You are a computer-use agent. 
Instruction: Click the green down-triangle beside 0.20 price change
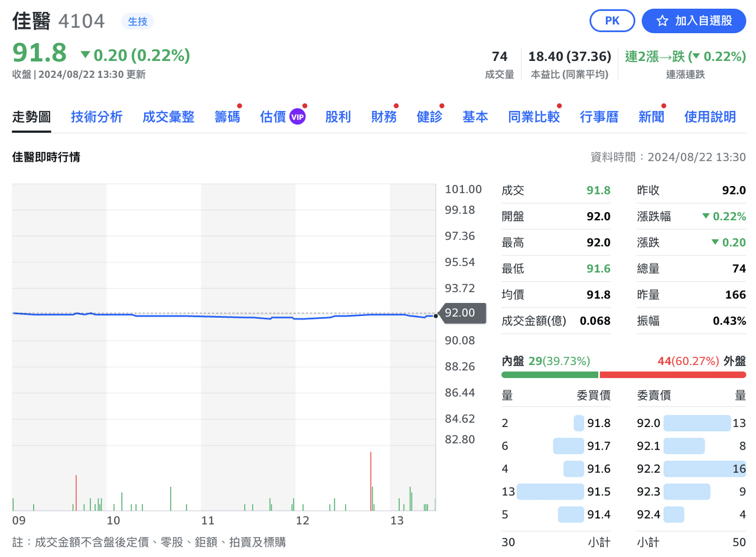point(85,55)
